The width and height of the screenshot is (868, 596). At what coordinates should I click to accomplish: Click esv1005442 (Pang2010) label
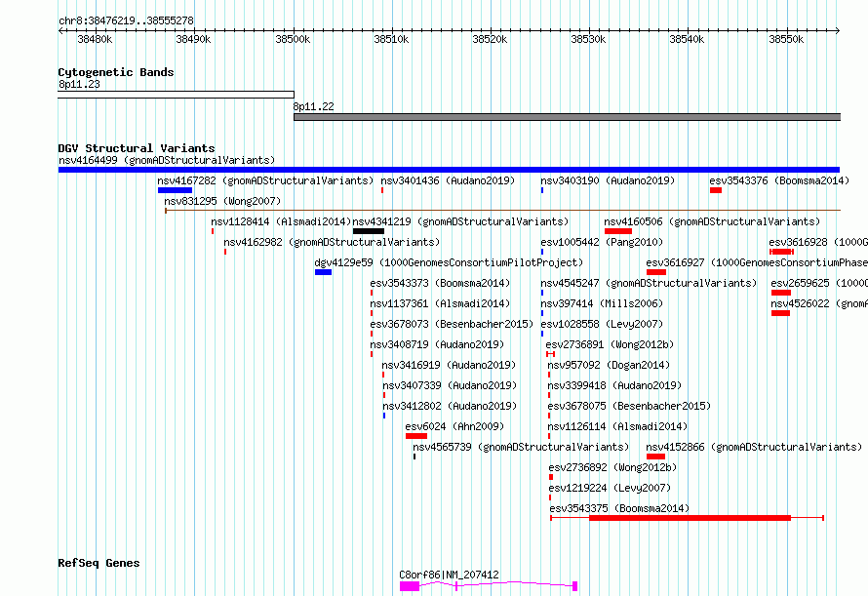point(602,242)
